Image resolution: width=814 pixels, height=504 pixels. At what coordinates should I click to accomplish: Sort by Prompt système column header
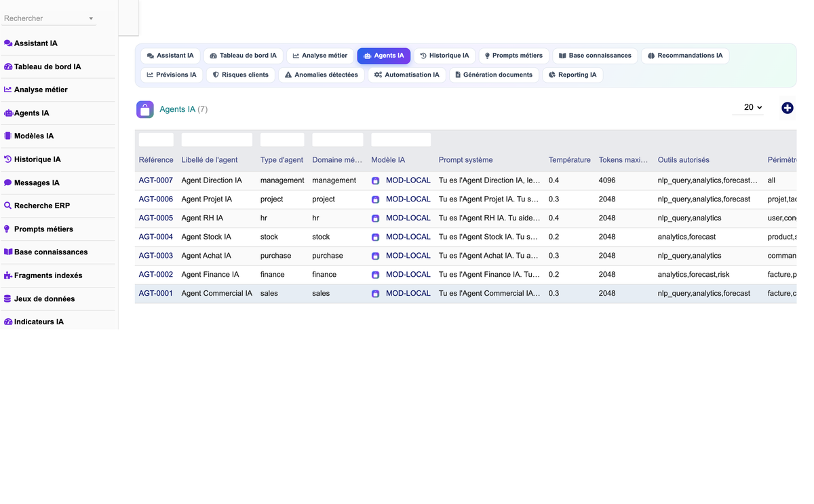point(466,160)
